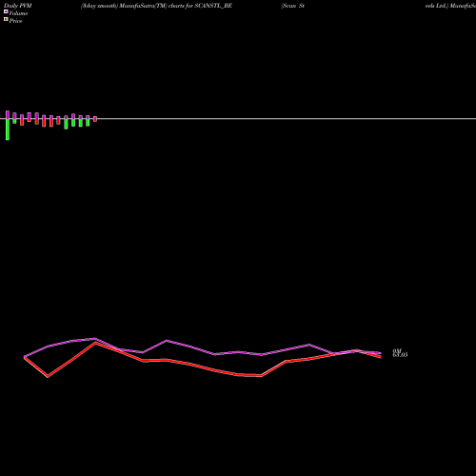Click the Price legend color swatch

(6, 19)
